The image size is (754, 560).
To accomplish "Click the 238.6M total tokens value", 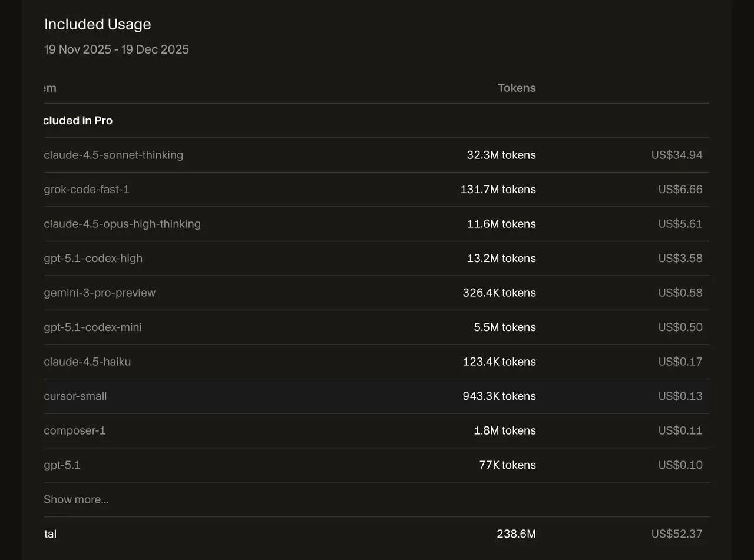I will (516, 534).
